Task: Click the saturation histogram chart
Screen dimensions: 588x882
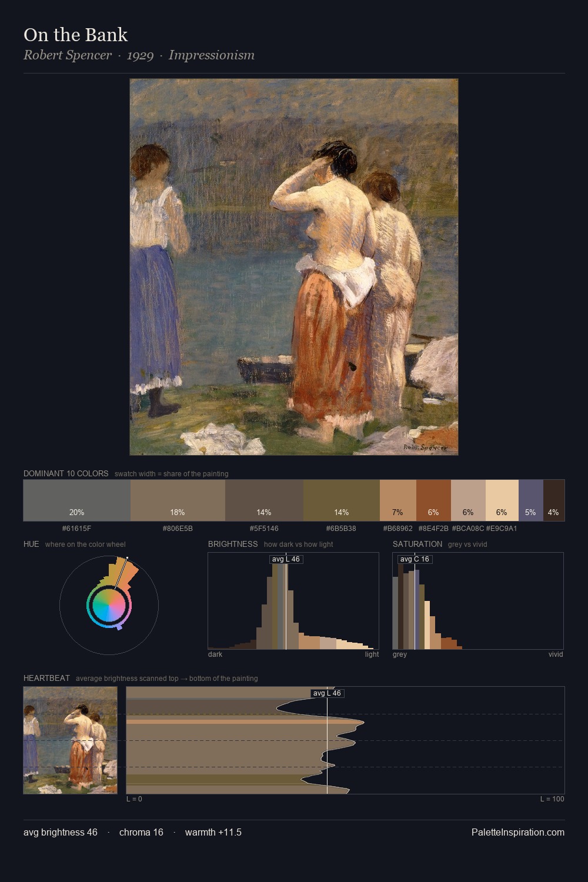Action: (x=478, y=601)
